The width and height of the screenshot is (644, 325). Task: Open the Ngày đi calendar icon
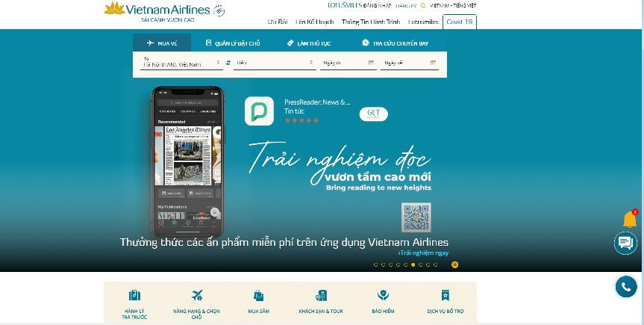[x=372, y=63]
